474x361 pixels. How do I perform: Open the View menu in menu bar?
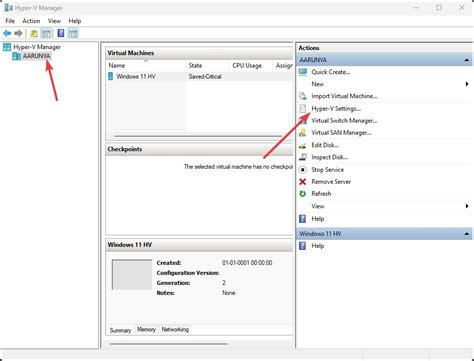(54, 21)
